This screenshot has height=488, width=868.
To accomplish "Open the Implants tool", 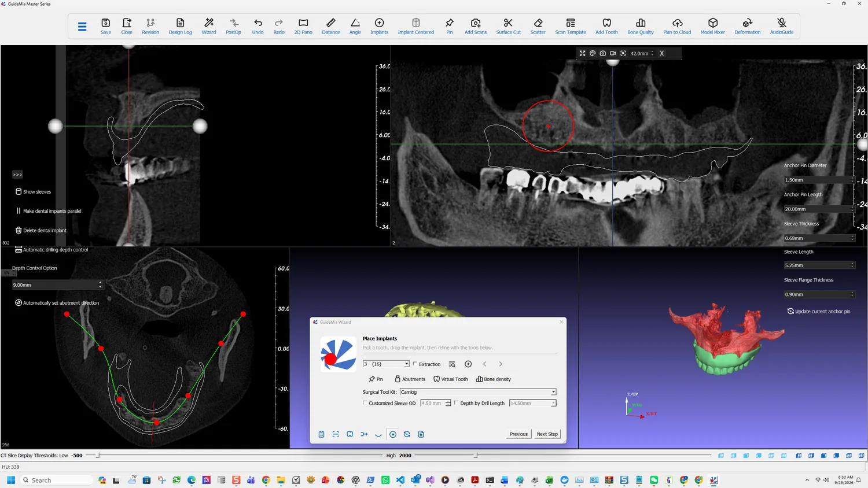I will 379,26.
